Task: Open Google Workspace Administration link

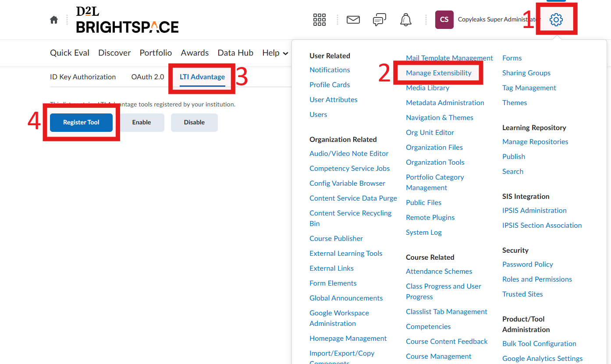Action: [x=339, y=318]
